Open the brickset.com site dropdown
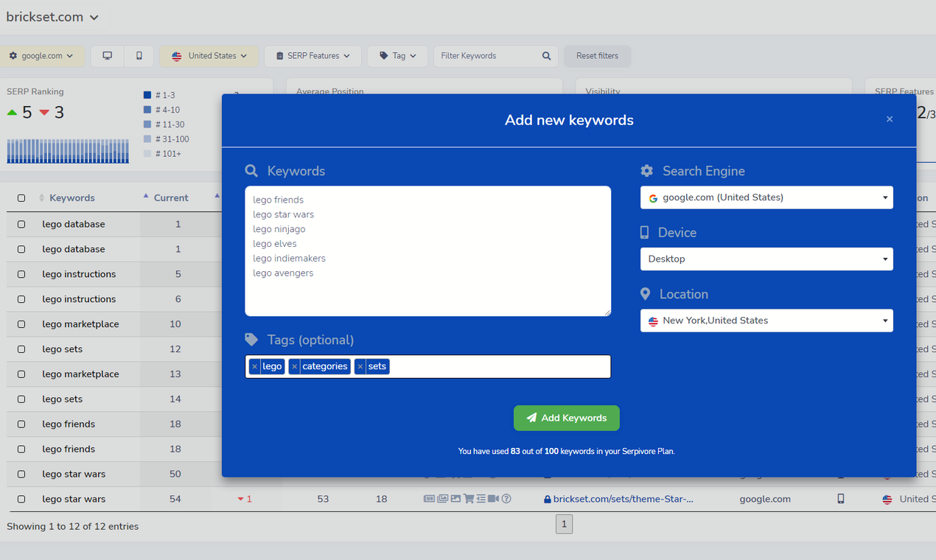The width and height of the screenshot is (936, 560). [x=52, y=17]
